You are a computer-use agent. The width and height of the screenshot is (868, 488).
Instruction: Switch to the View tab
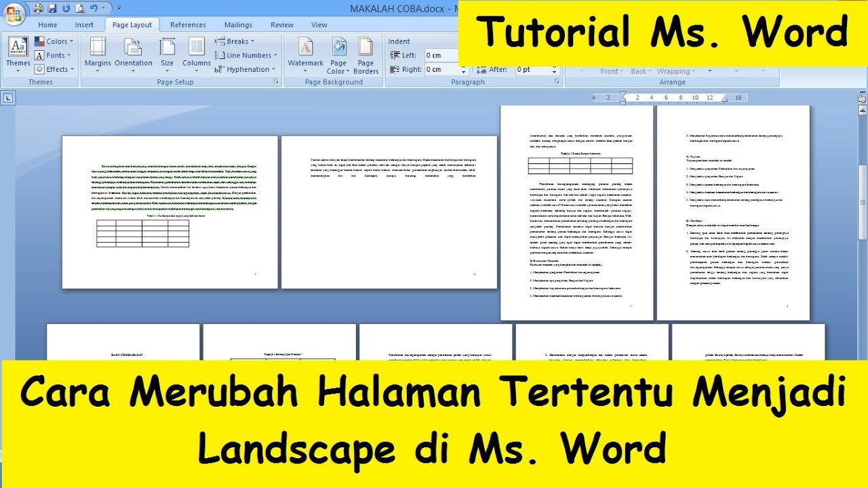click(319, 25)
